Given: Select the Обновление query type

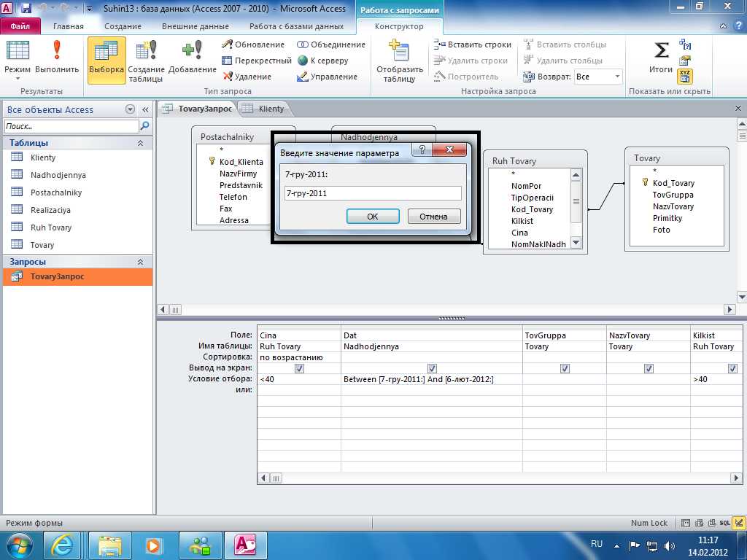Looking at the screenshot, I should pyautogui.click(x=253, y=44).
